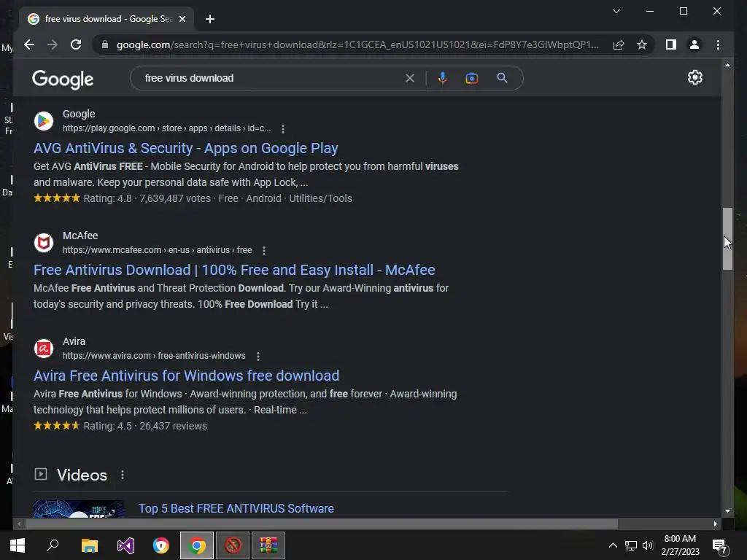
Task: Click the scroll down arrow
Action: (727, 511)
